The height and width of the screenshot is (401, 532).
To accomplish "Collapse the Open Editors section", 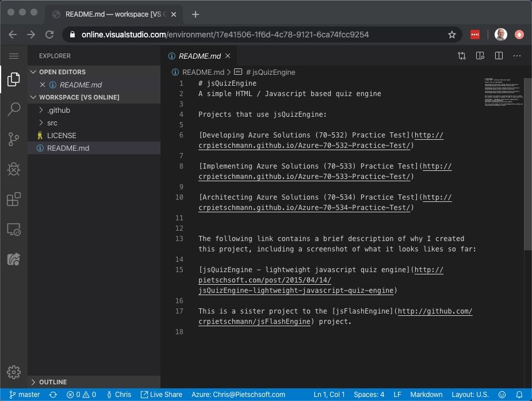I will 94,72.
